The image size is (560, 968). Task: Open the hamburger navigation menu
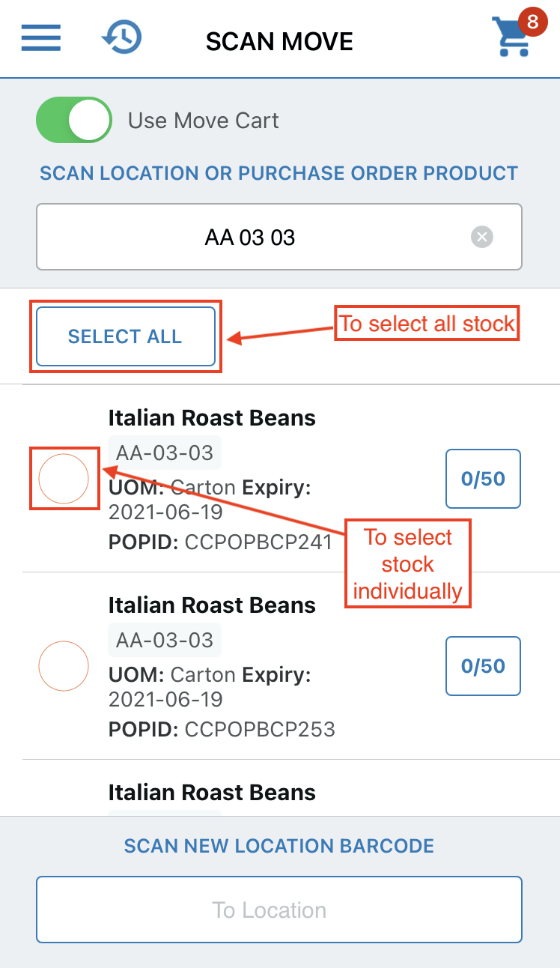coord(40,37)
